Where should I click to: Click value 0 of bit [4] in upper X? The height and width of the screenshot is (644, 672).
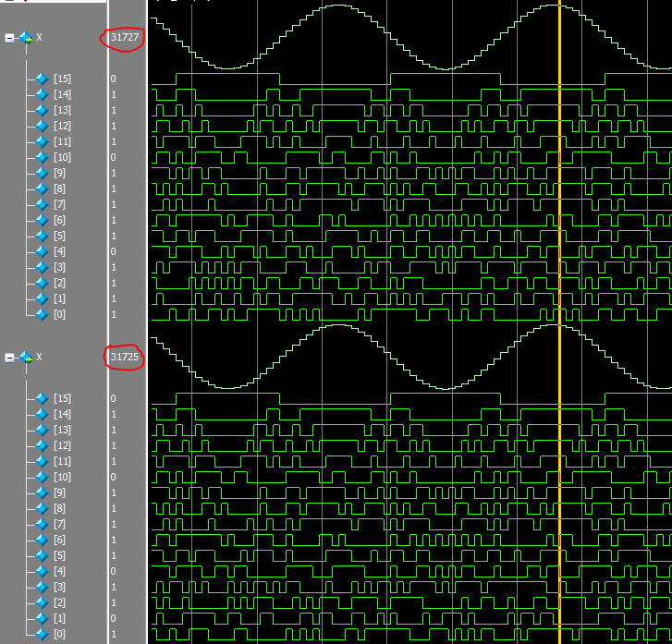114,251
